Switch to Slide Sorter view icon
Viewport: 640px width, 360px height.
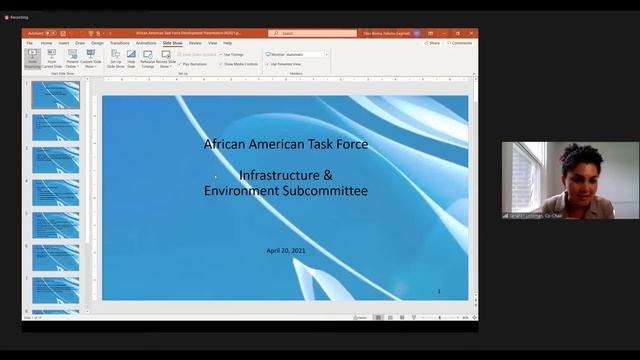pos(390,317)
